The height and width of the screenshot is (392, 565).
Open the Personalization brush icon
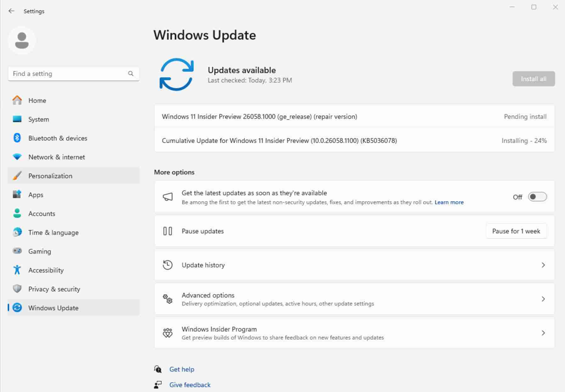click(17, 176)
